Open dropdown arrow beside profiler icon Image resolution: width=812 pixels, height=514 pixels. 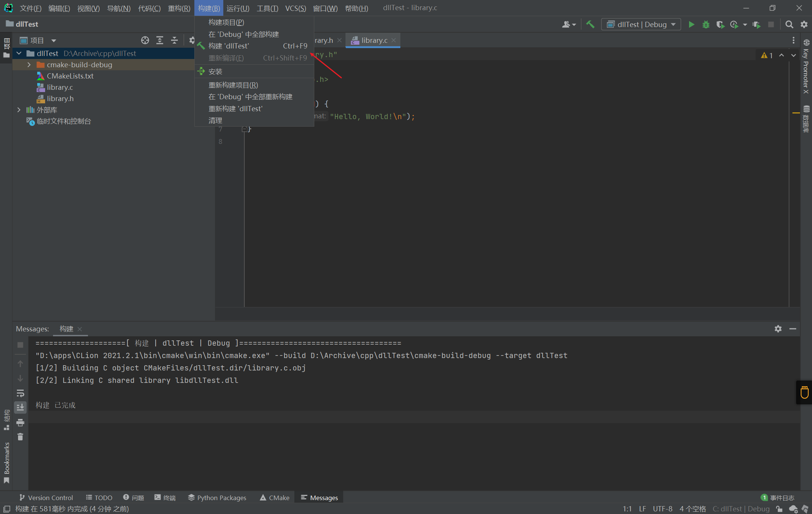click(745, 25)
